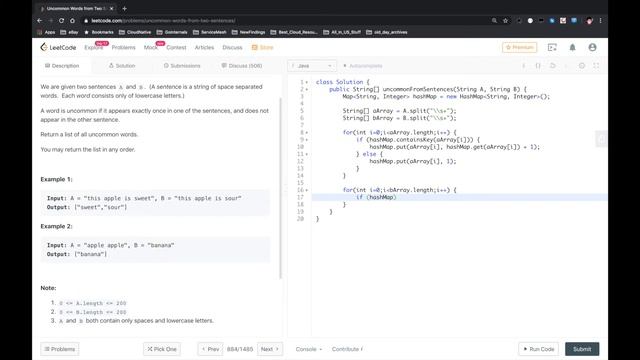Image resolution: width=640 pixels, height=360 pixels.
Task: Click the Contribute link
Action: point(347,349)
